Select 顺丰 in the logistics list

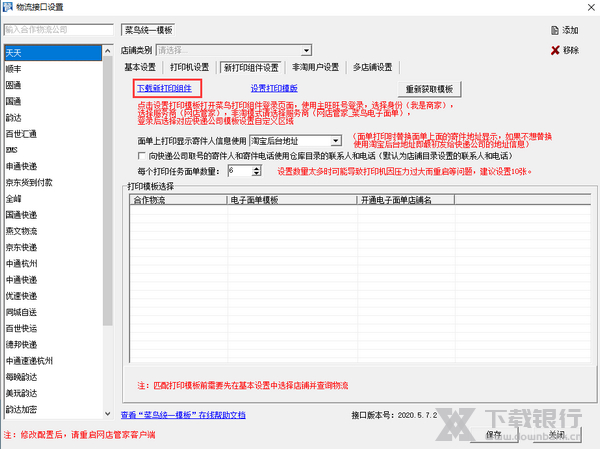tap(53, 69)
